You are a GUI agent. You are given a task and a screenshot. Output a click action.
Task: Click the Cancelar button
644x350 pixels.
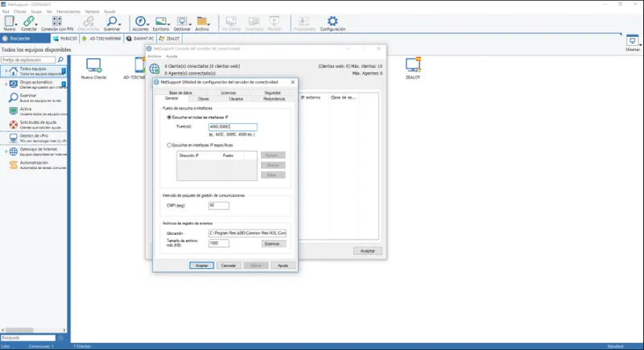229,266
